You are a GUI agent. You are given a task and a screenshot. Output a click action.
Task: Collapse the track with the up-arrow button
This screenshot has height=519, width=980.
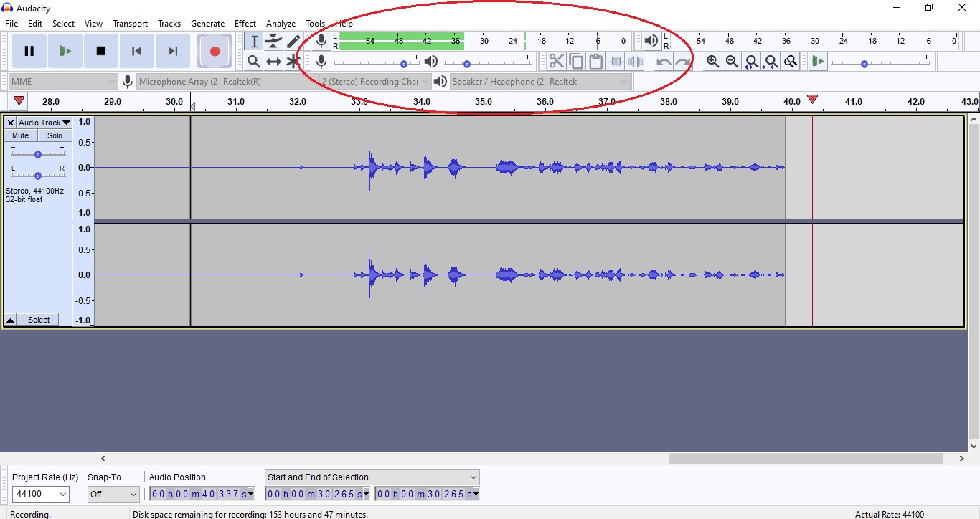click(11, 320)
